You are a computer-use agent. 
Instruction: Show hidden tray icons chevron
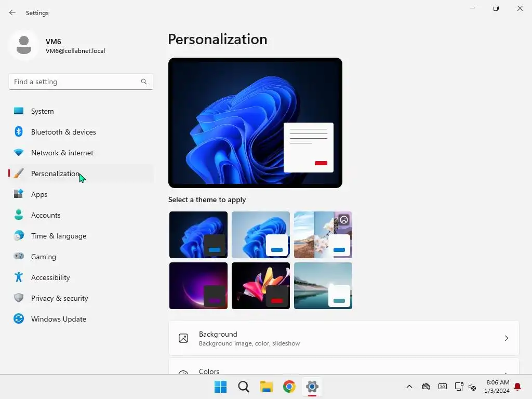point(409,387)
